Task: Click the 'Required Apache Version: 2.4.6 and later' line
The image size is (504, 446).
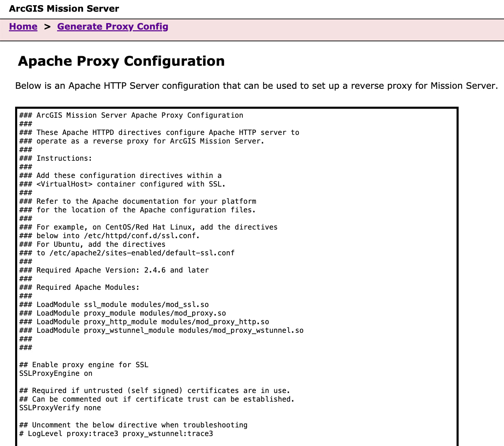Action: (114, 270)
